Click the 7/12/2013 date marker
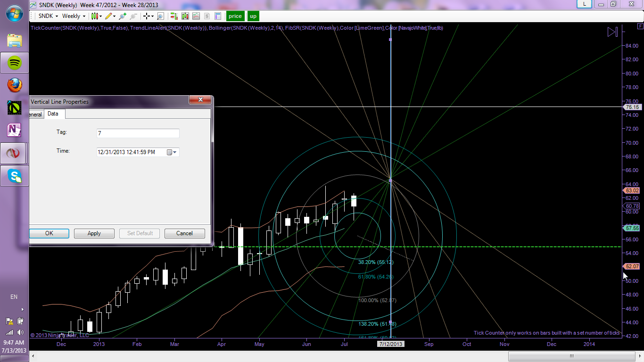The width and height of the screenshot is (644, 362). [391, 344]
